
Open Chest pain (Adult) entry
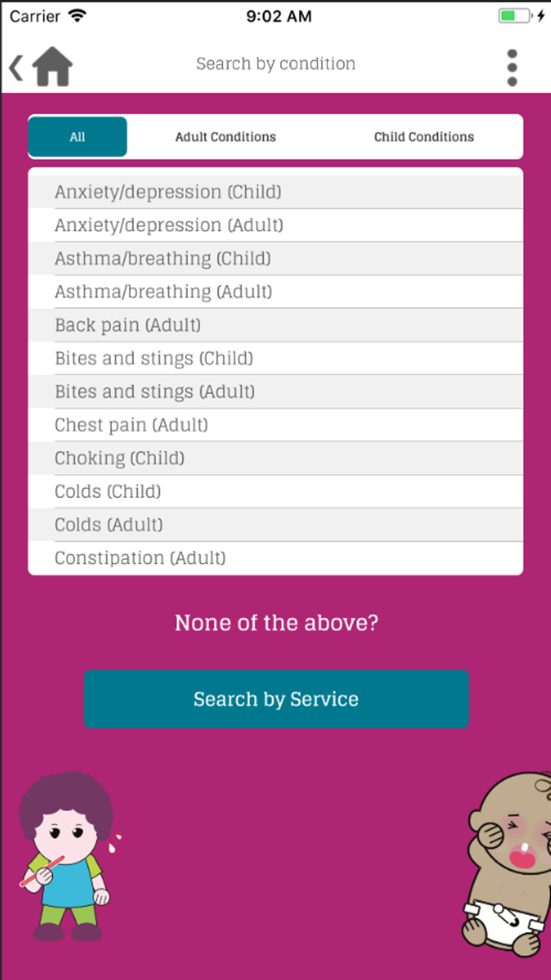(x=275, y=425)
